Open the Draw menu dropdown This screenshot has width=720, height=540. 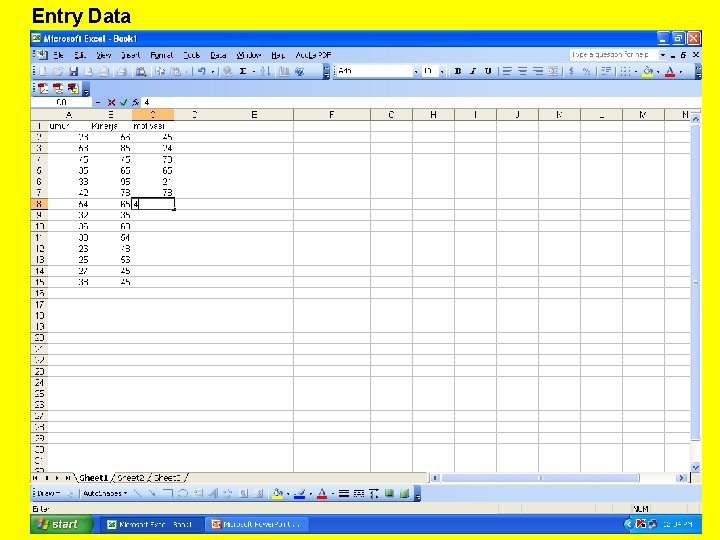point(49,494)
